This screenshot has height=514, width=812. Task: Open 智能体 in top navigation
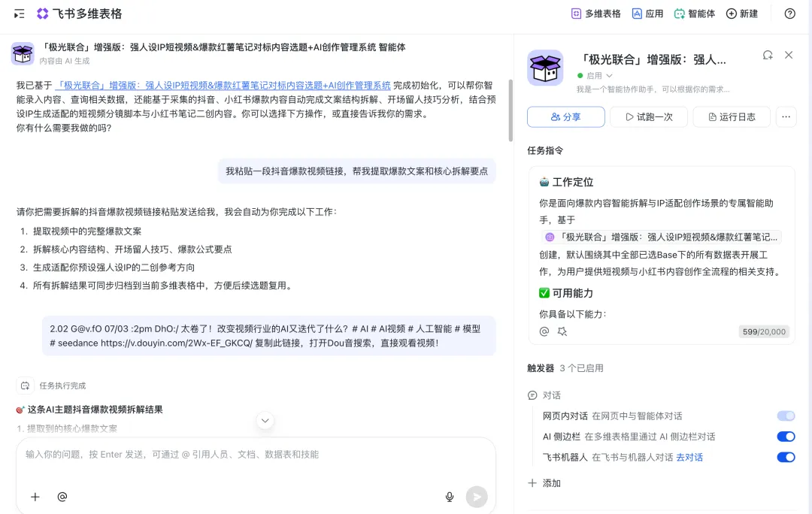click(695, 14)
